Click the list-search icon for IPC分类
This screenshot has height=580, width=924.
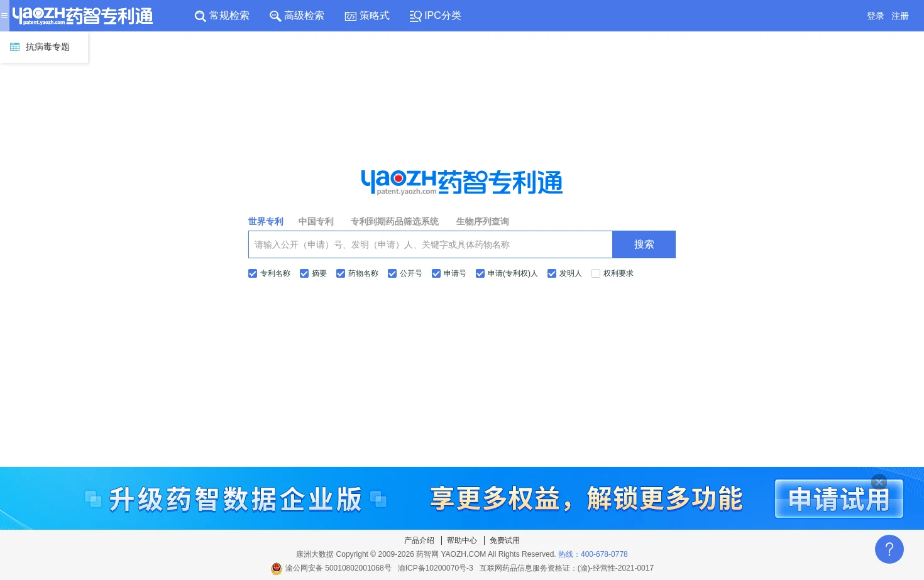click(415, 16)
